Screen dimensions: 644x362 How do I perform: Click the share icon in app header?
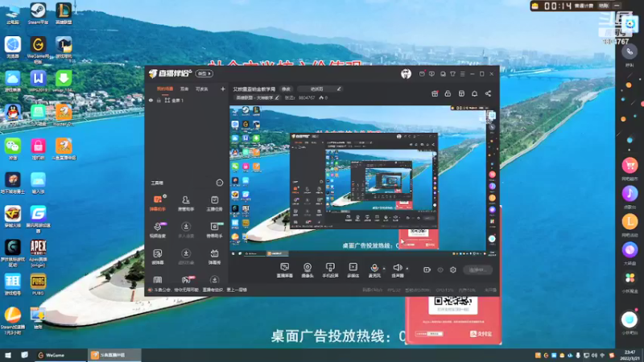488,93
